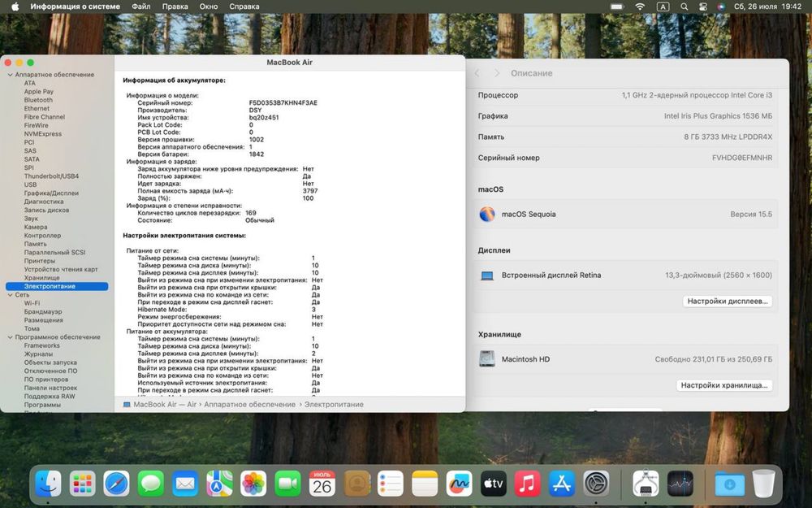The width and height of the screenshot is (812, 508).
Task: Open Reminders app in the Dock
Action: 391,484
